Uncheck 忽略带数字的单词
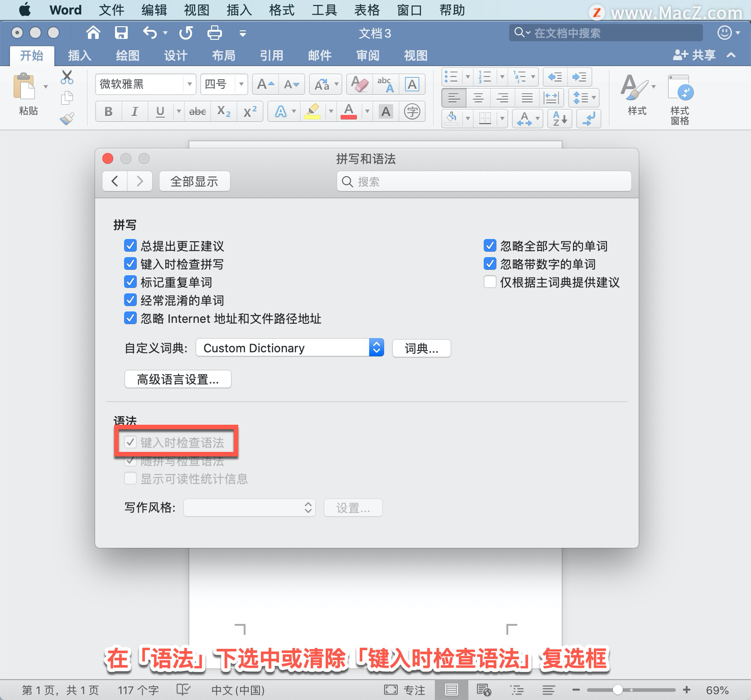This screenshot has width=751, height=700. pyautogui.click(x=490, y=264)
